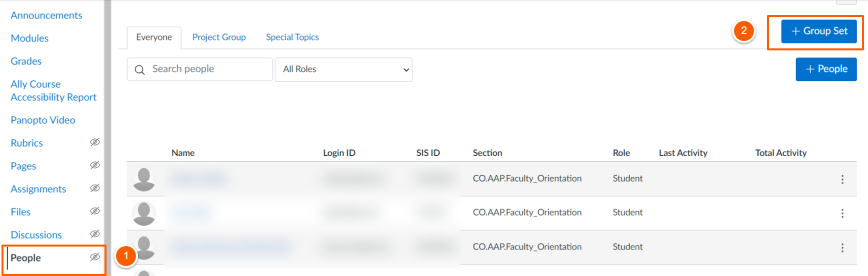The height and width of the screenshot is (276, 868).
Task: Click the sidebar vertical scrollbar
Action: 107,138
